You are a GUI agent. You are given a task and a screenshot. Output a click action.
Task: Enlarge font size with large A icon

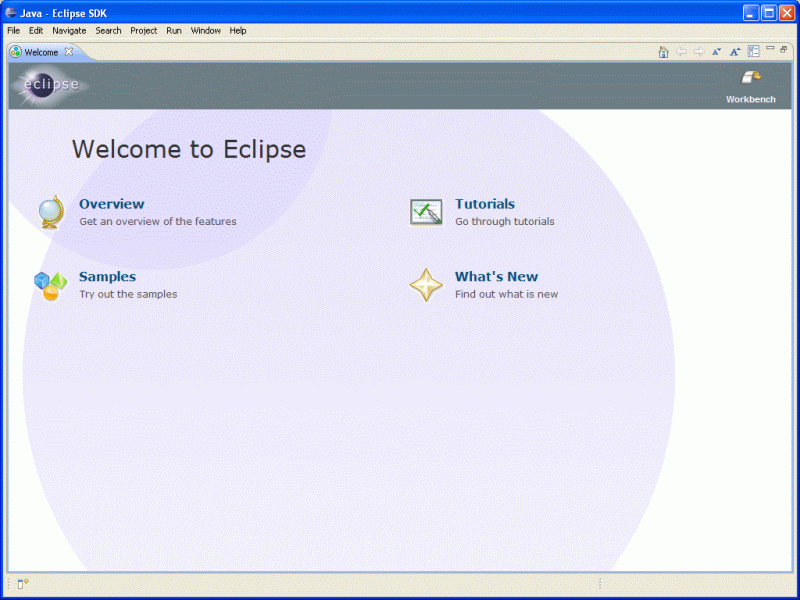[x=735, y=52]
